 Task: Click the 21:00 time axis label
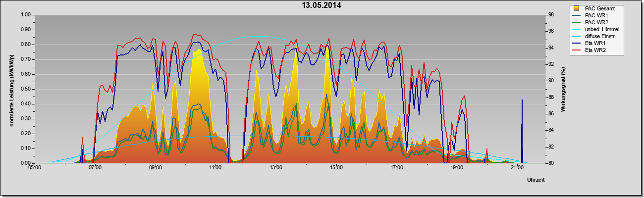coord(516,168)
